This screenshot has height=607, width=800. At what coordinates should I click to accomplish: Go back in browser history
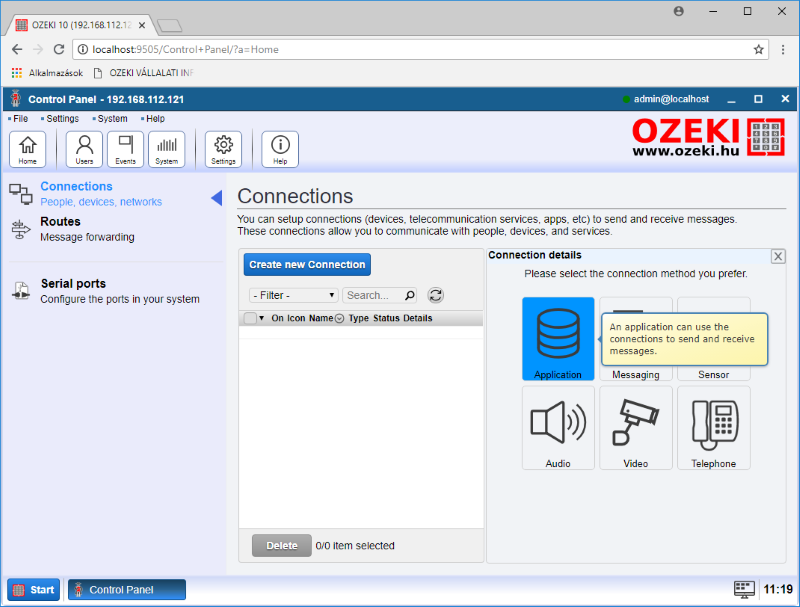[x=17, y=49]
